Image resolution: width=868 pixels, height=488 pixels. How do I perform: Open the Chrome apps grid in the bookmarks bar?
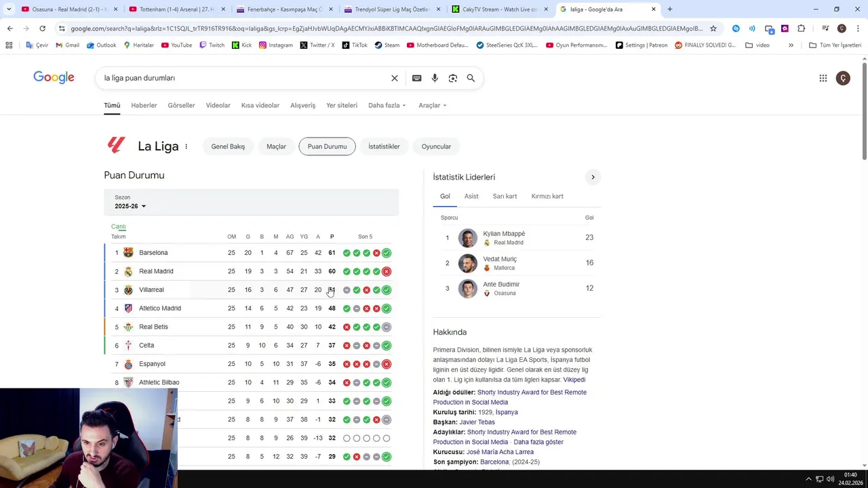pos(9,45)
